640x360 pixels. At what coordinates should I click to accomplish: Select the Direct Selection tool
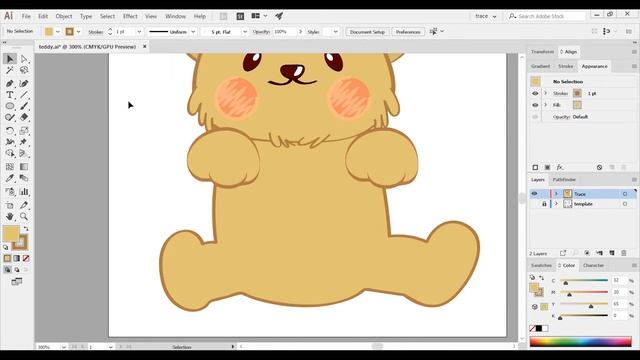point(24,59)
